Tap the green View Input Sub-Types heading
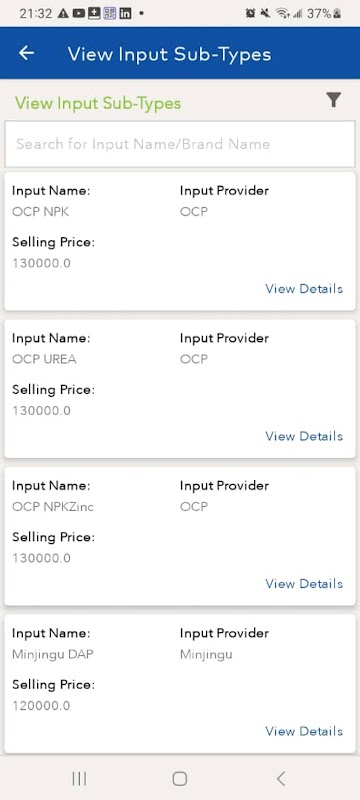Image resolution: width=360 pixels, height=800 pixels. (x=98, y=104)
